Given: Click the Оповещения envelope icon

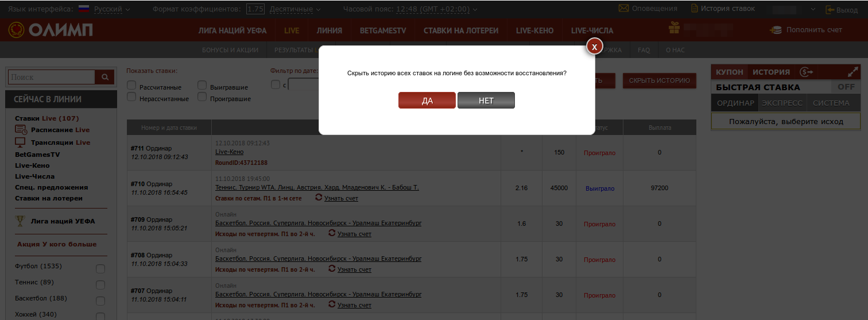Looking at the screenshot, I should pos(623,9).
